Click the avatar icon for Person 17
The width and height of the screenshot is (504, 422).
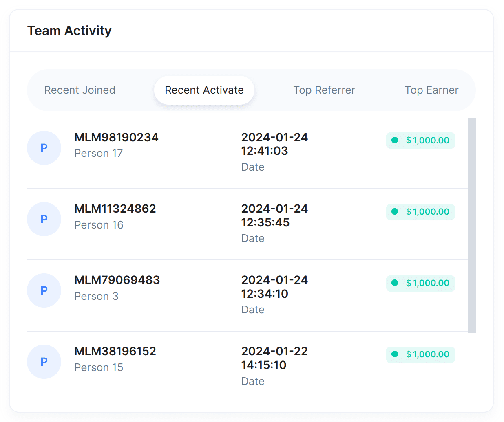(x=44, y=148)
